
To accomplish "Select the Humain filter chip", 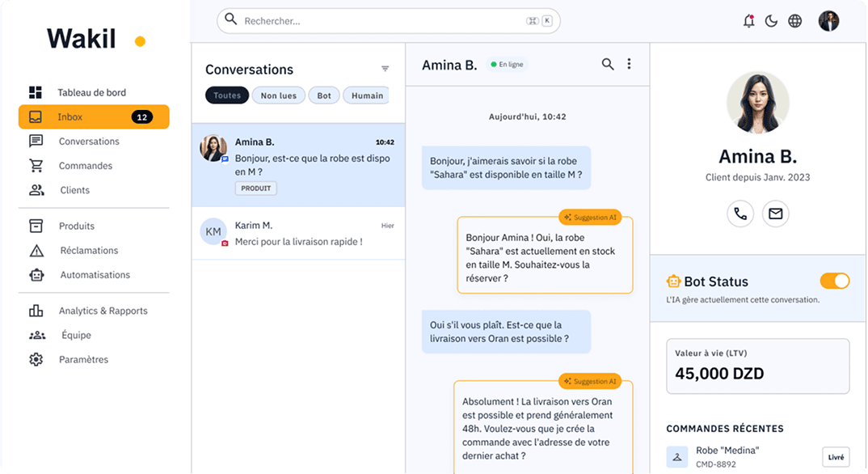I will pos(366,95).
